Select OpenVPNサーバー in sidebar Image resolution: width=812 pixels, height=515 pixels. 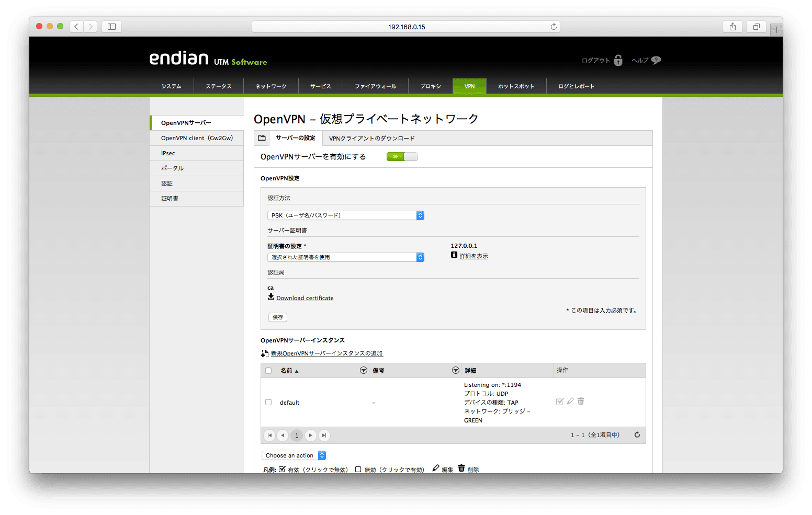[197, 123]
